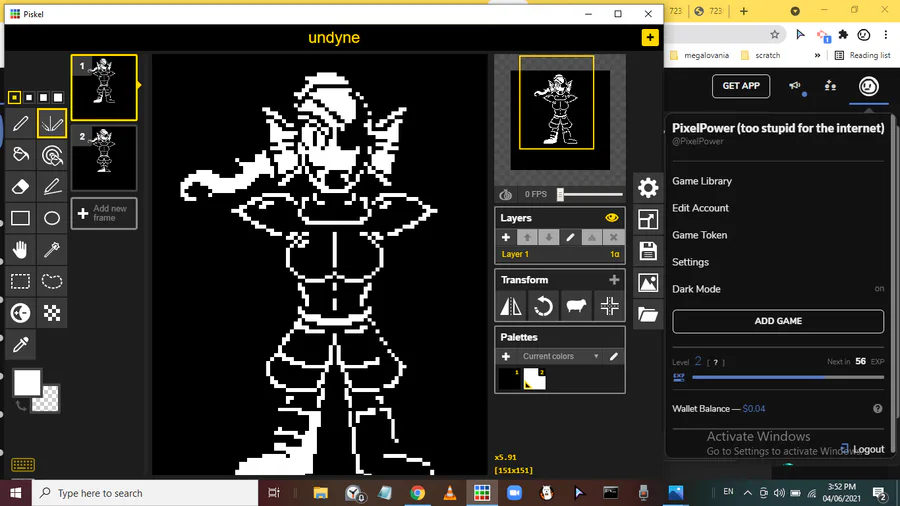Image resolution: width=900 pixels, height=506 pixels.
Task: Open Chrome tab search dropdown arrow
Action: (x=795, y=11)
